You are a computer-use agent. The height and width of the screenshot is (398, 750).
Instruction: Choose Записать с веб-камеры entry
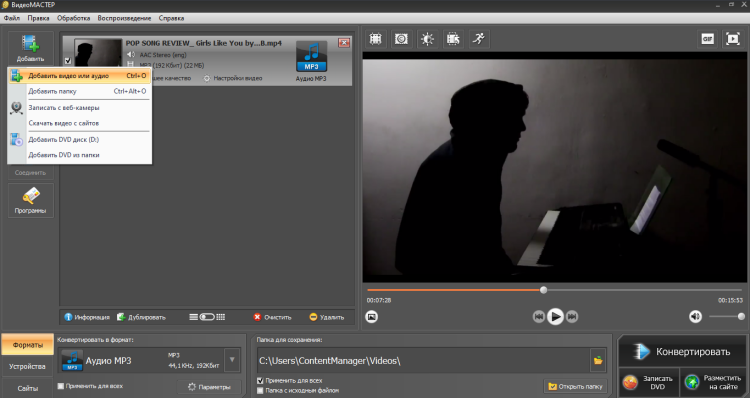click(x=80, y=108)
